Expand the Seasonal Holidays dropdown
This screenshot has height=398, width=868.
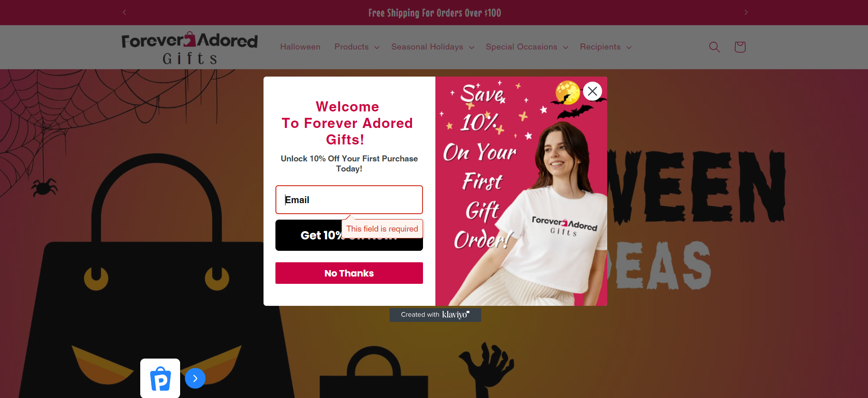click(x=432, y=47)
